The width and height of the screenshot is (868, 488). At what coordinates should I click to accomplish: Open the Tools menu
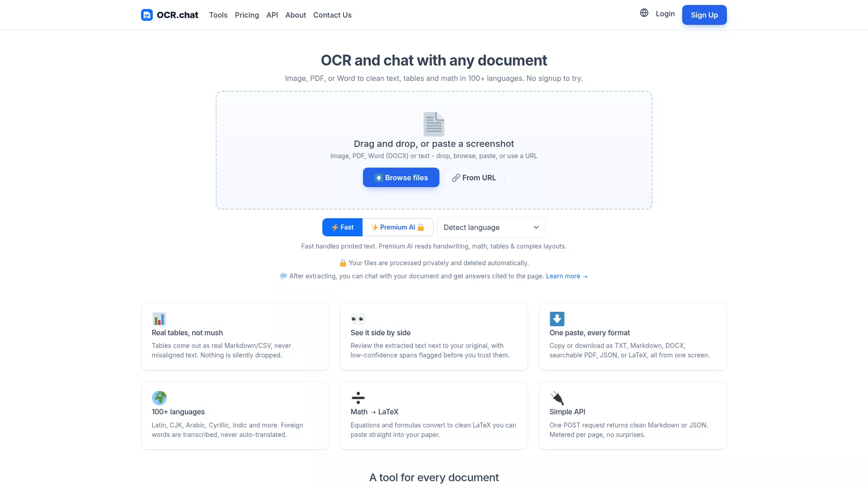pyautogui.click(x=218, y=15)
